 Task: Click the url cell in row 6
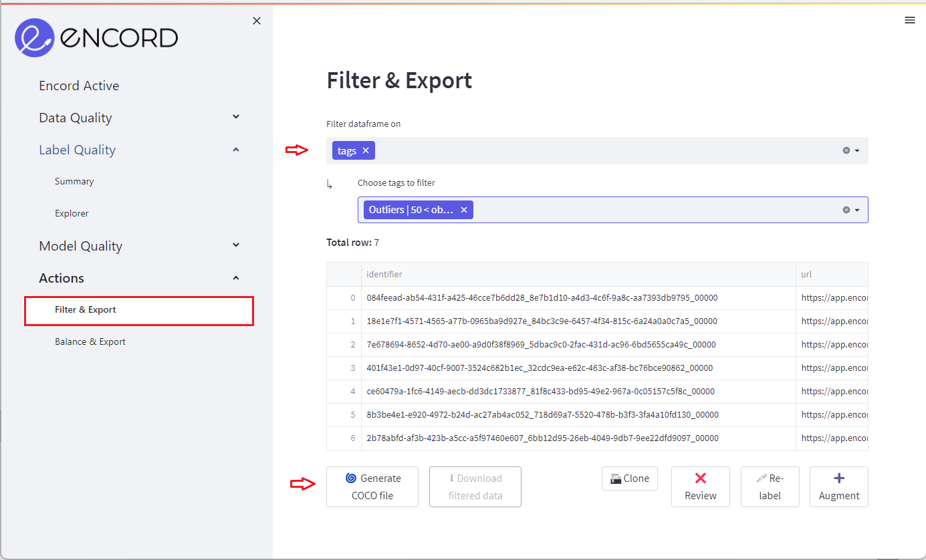[x=832, y=438]
